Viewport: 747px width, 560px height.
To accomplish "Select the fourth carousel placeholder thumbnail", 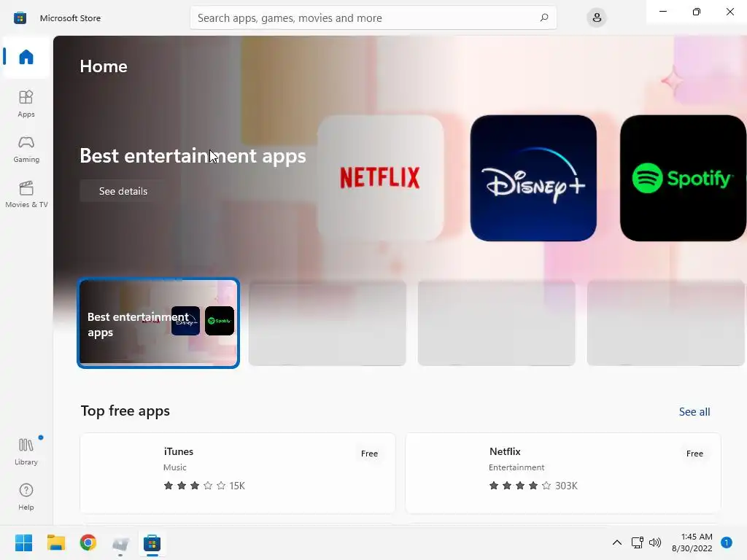I will point(665,323).
